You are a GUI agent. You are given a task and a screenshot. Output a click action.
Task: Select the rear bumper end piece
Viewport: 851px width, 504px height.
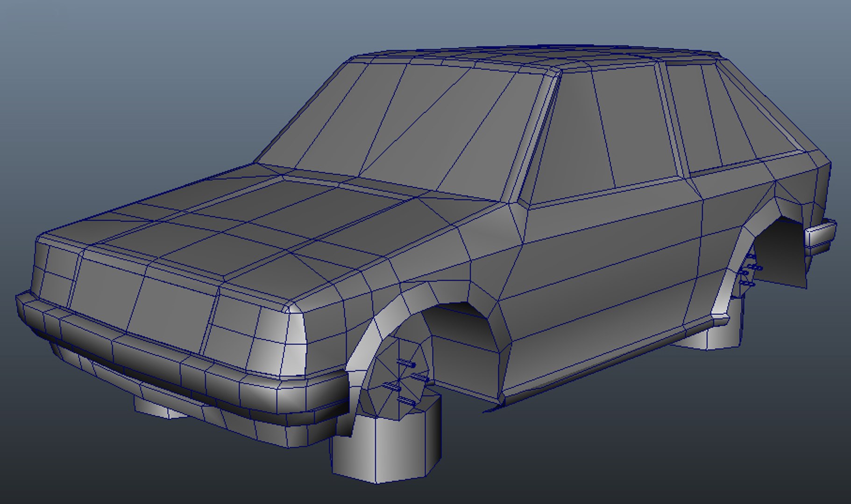click(x=820, y=237)
